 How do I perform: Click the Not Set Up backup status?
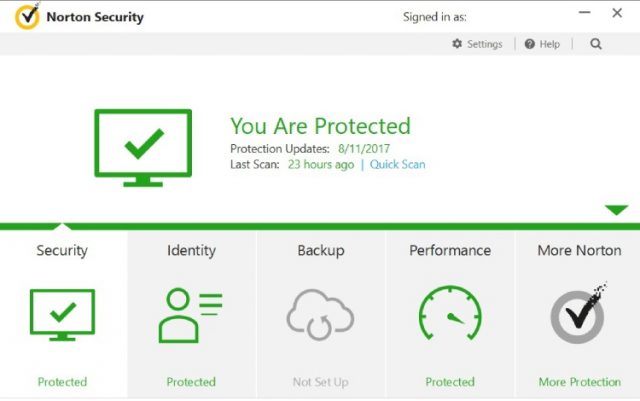pyautogui.click(x=320, y=382)
